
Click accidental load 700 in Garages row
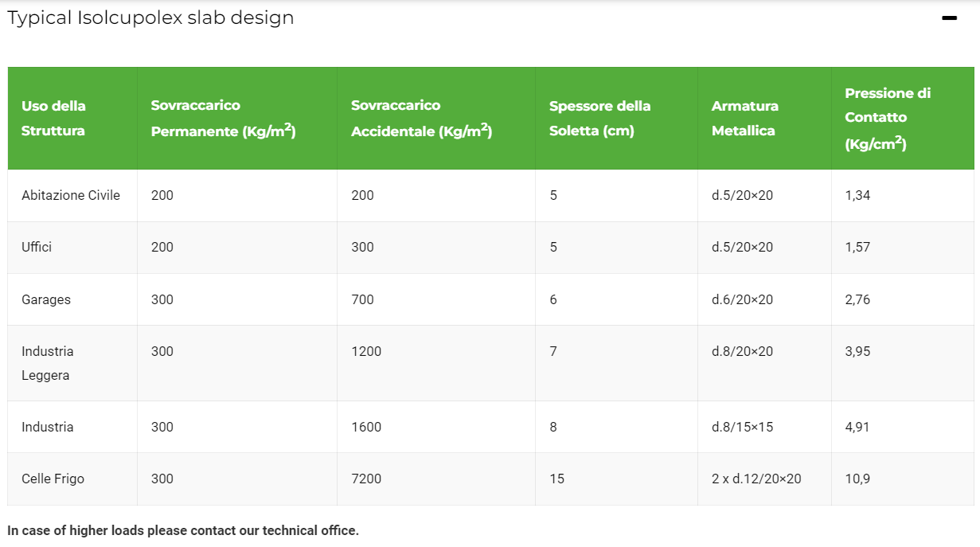436,299
